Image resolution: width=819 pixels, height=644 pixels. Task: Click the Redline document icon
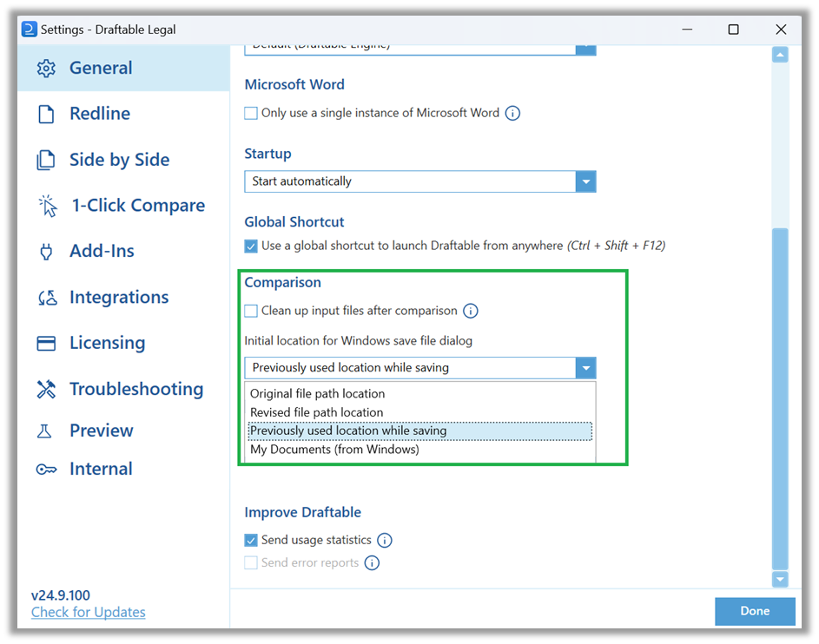coord(46,114)
